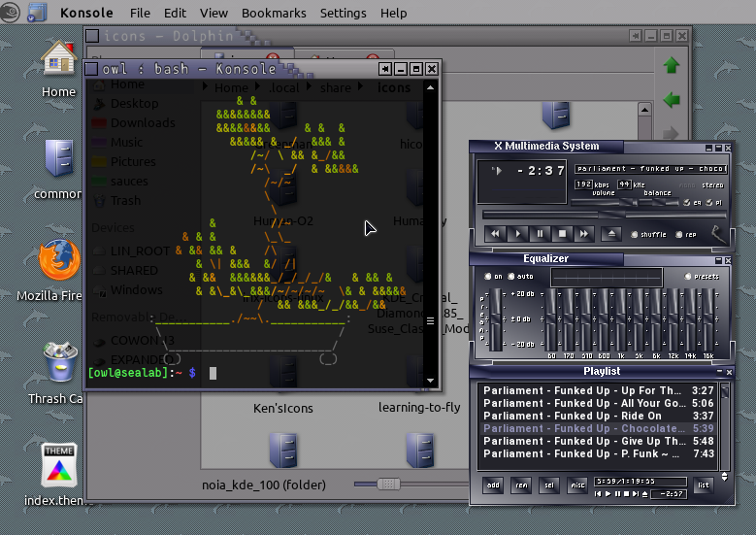This screenshot has height=535, width=756.
Task: Open the Help menu
Action: tap(393, 13)
